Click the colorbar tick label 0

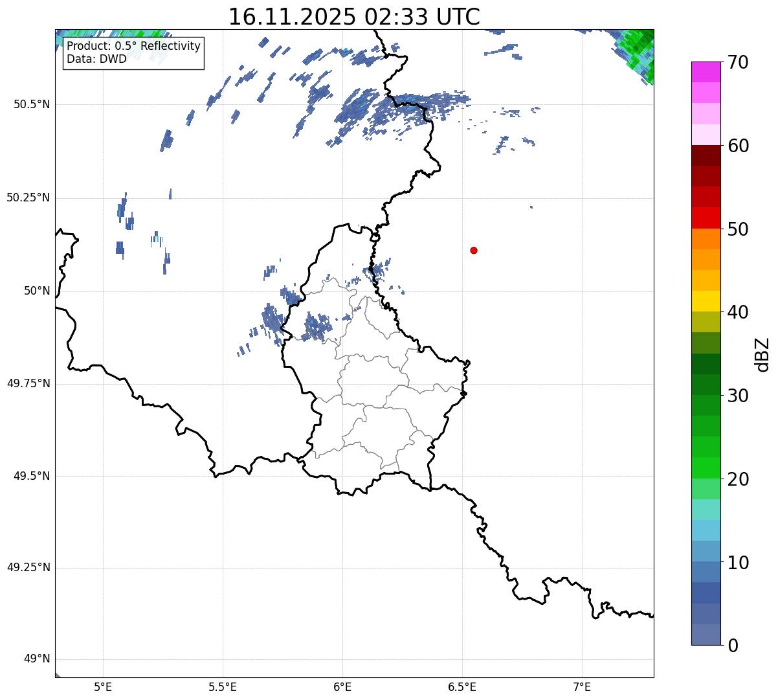(733, 646)
